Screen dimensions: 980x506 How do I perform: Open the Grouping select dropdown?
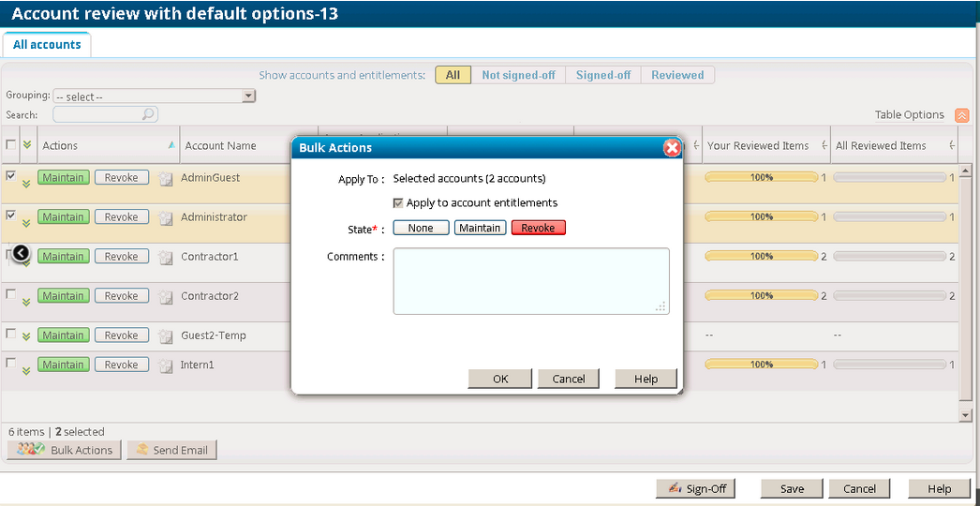point(155,97)
